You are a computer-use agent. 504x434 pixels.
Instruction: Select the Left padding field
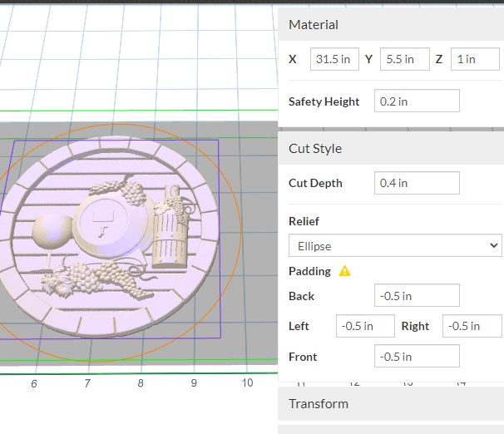365,326
